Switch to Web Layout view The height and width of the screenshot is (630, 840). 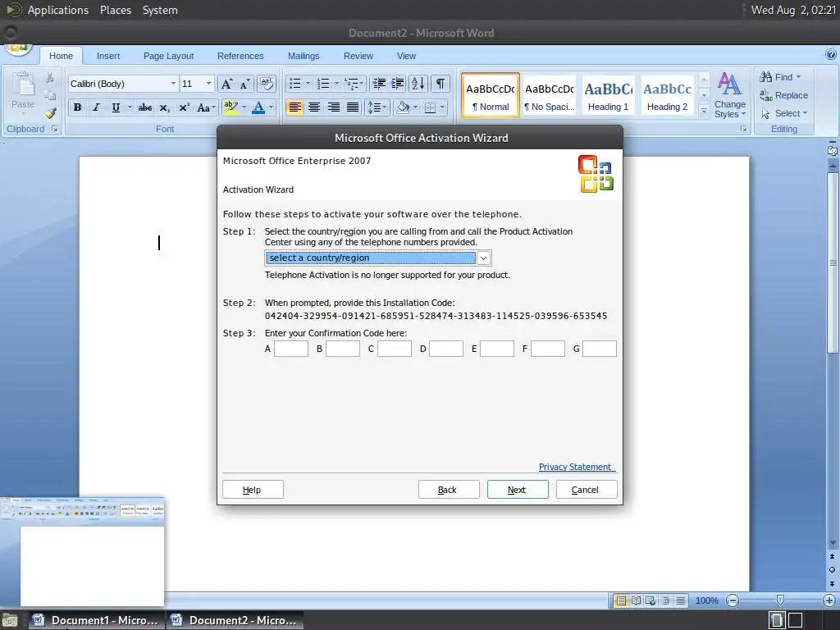pyautogui.click(x=651, y=600)
